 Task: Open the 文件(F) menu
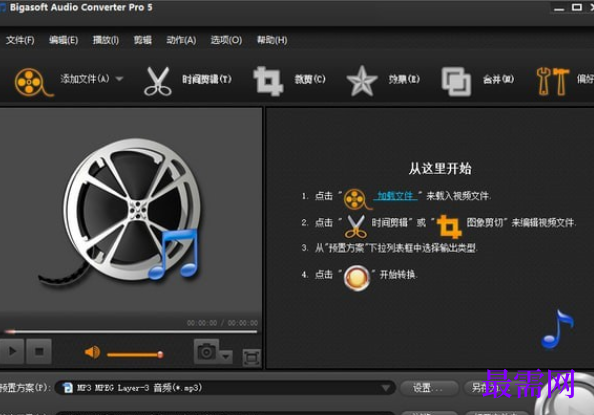pyautogui.click(x=20, y=40)
